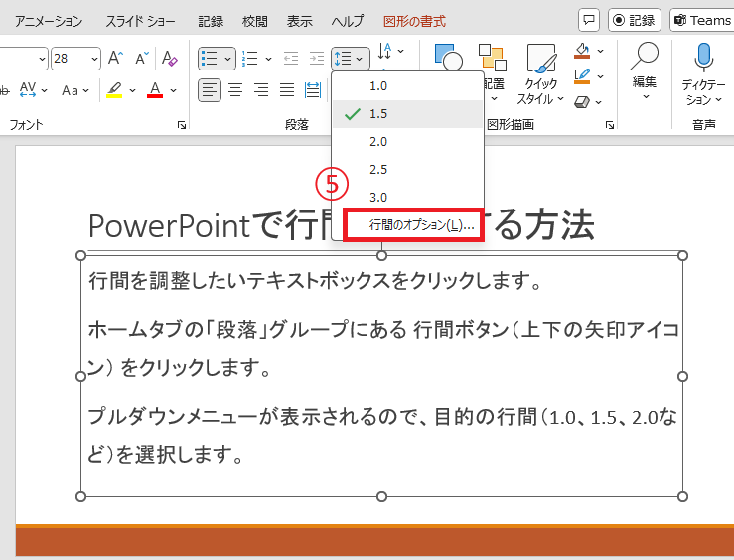Apply the red font color
The height and width of the screenshot is (560, 734).
pos(155,89)
